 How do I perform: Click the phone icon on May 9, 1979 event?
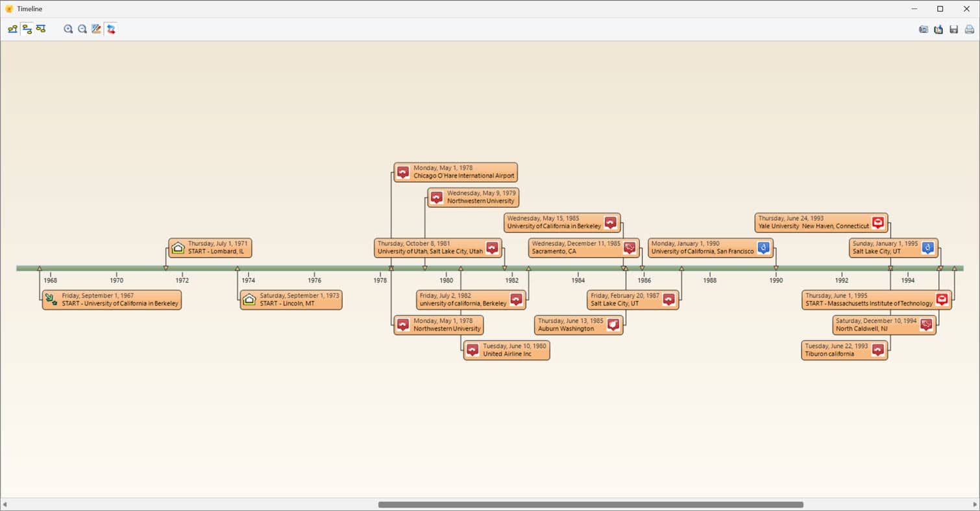click(437, 198)
